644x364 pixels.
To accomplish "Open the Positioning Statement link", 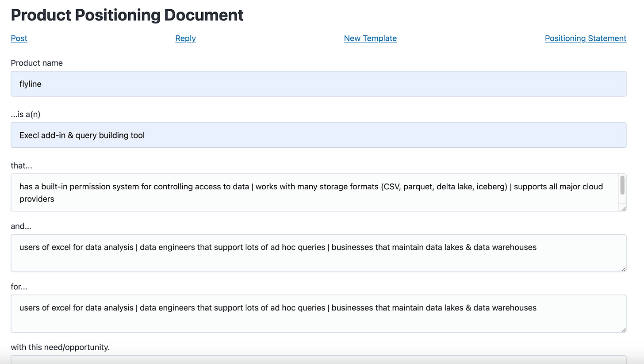I will 586,38.
